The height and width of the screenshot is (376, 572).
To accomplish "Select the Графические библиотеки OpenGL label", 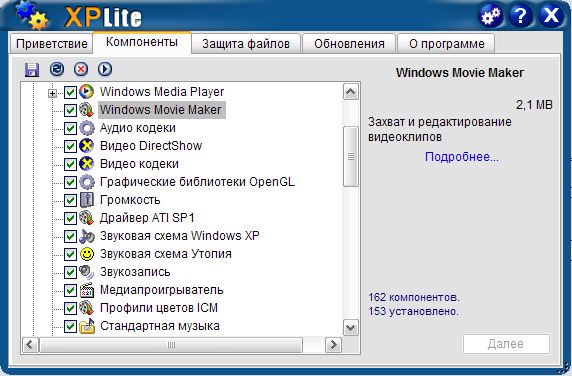I will coord(197,182).
